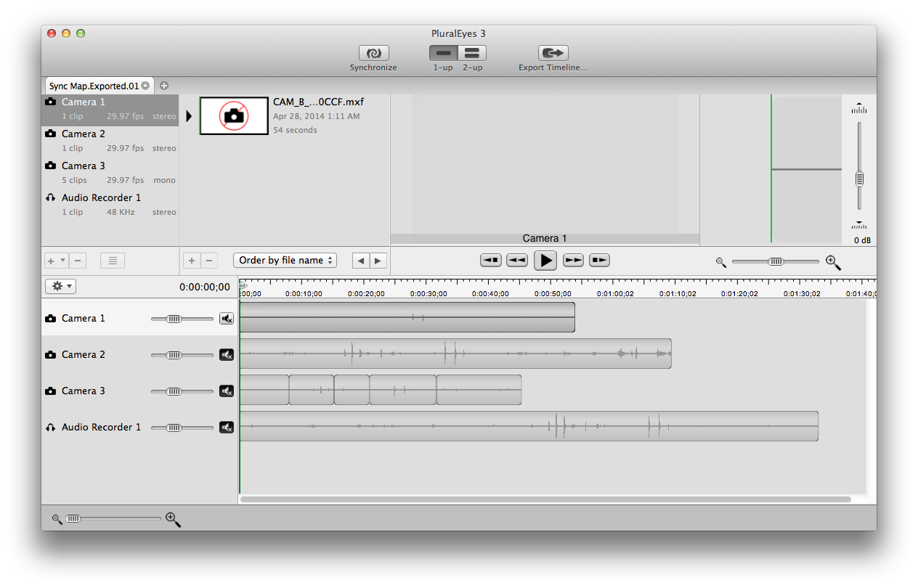Image resolution: width=918 pixels, height=588 pixels.
Task: Open the add source dropdown below the track list
Action: click(56, 261)
